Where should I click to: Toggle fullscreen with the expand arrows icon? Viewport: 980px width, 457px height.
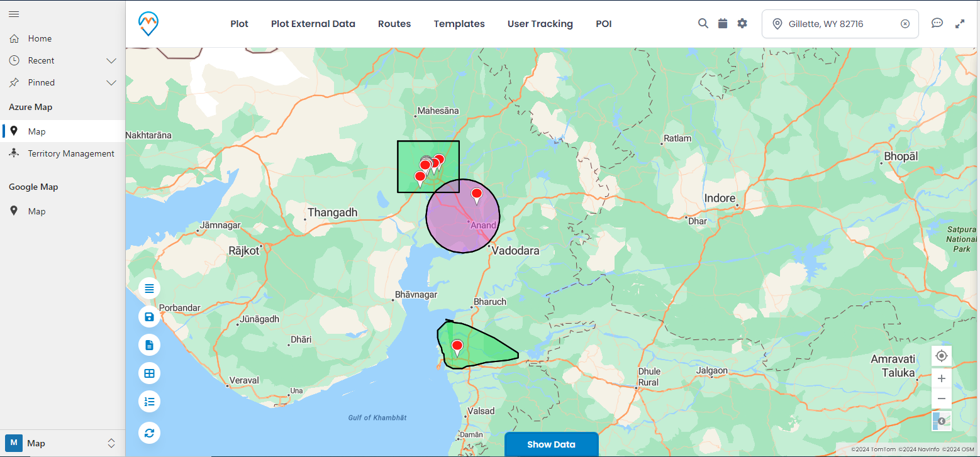click(x=960, y=24)
